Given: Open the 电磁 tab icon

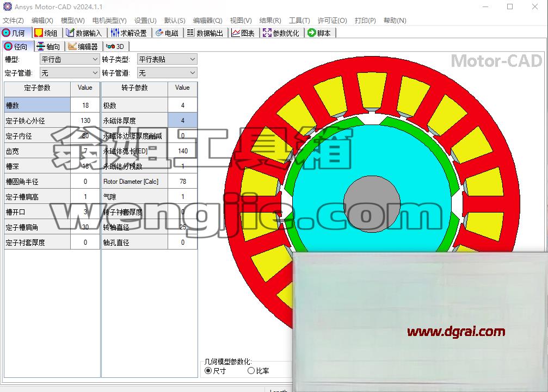Looking at the screenshot, I should click(x=159, y=33).
